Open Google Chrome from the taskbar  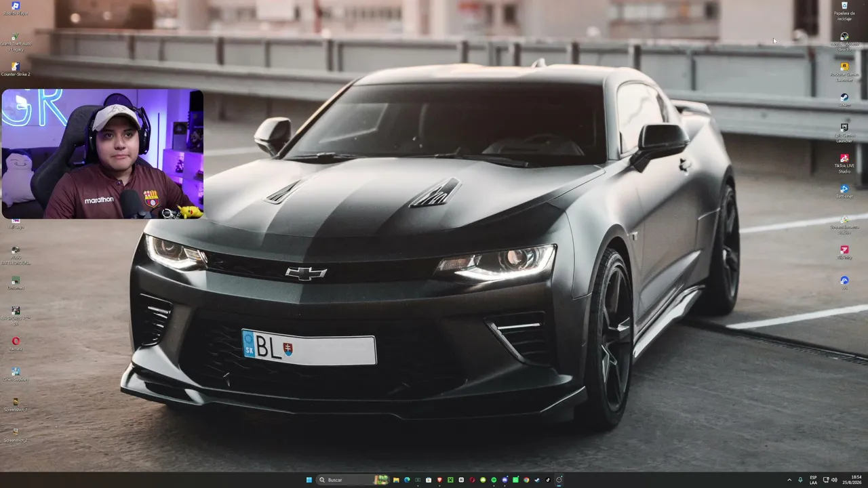(x=526, y=480)
